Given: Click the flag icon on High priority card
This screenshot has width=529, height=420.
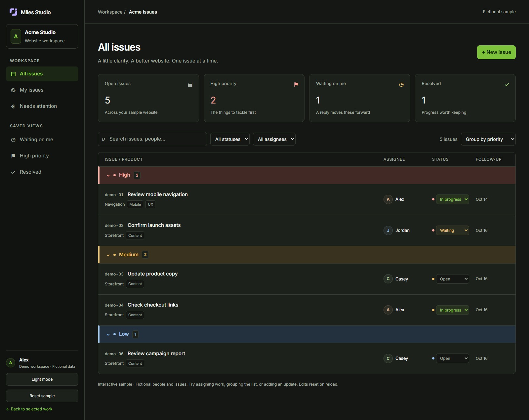Looking at the screenshot, I should point(296,85).
